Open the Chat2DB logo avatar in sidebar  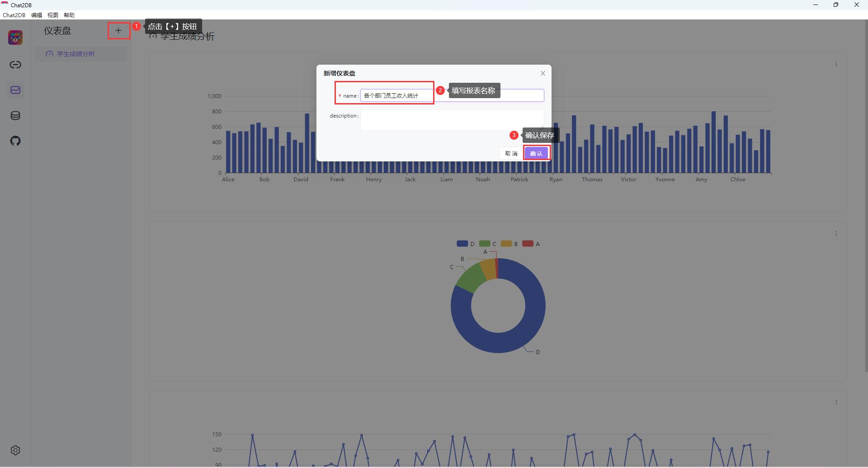(x=15, y=38)
